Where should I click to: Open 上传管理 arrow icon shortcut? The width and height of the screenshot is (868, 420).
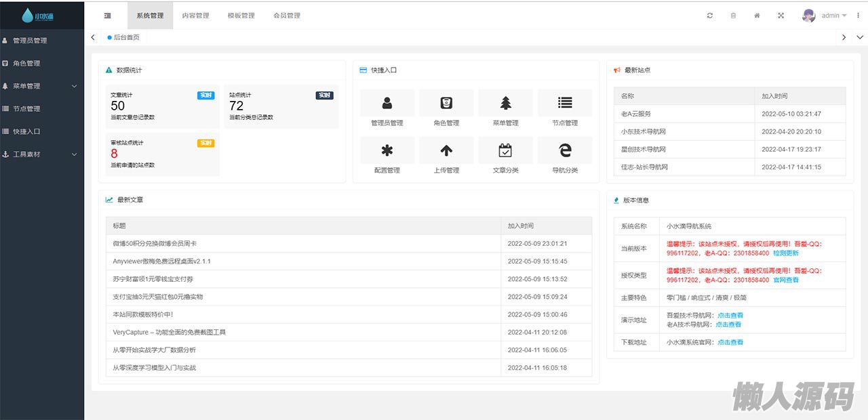[x=446, y=150]
